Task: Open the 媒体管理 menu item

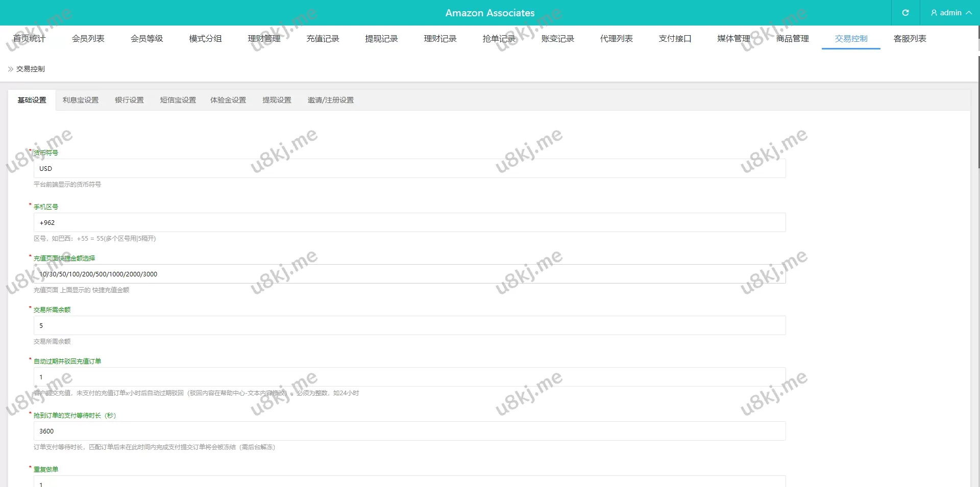Action: (733, 38)
